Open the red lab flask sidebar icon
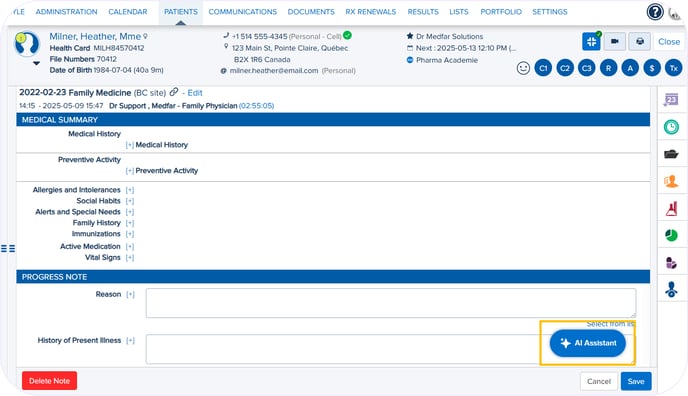Viewport: 688px width, 396px height. tap(671, 208)
